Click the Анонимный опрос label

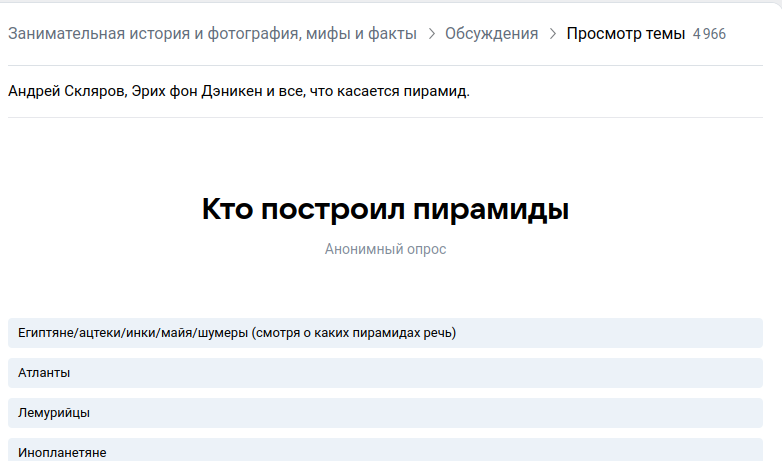[385, 249]
